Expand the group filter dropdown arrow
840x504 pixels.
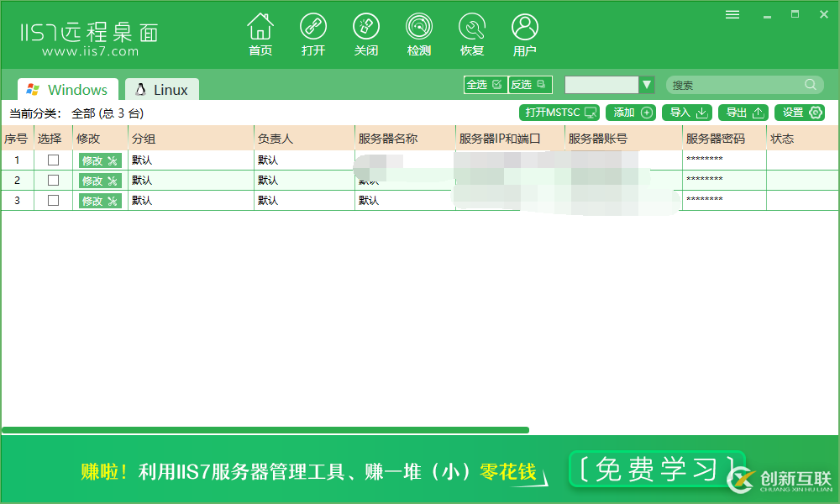pos(646,85)
